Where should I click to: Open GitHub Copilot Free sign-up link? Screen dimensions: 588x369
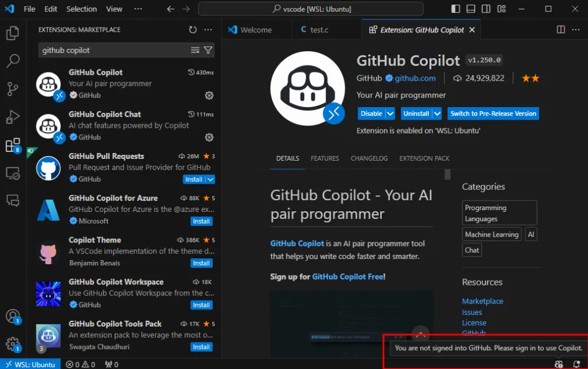coord(348,277)
